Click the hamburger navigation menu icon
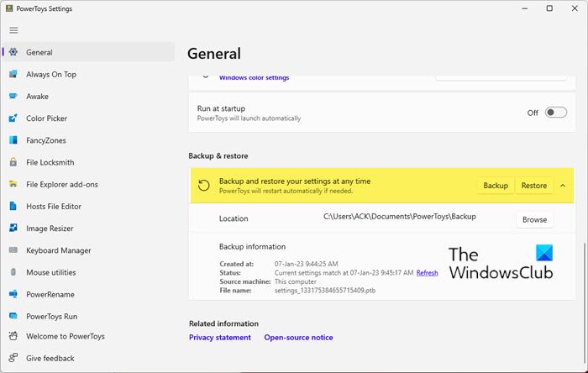 coord(13,30)
